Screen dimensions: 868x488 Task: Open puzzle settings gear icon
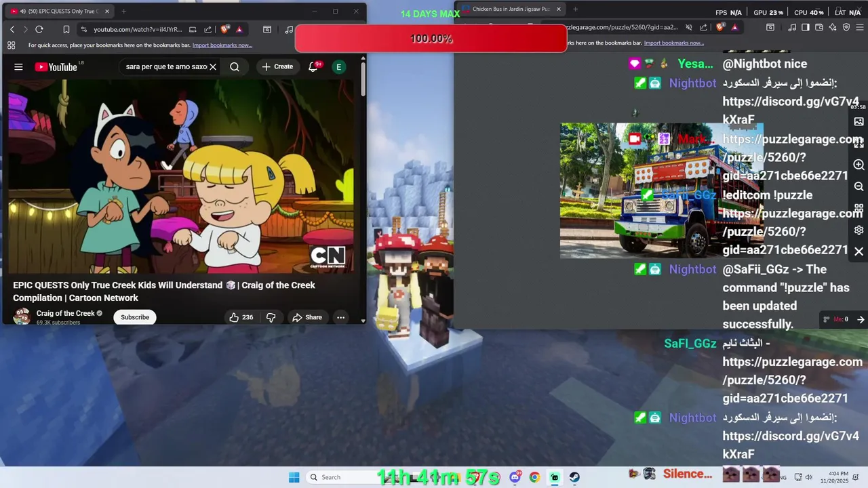(859, 230)
